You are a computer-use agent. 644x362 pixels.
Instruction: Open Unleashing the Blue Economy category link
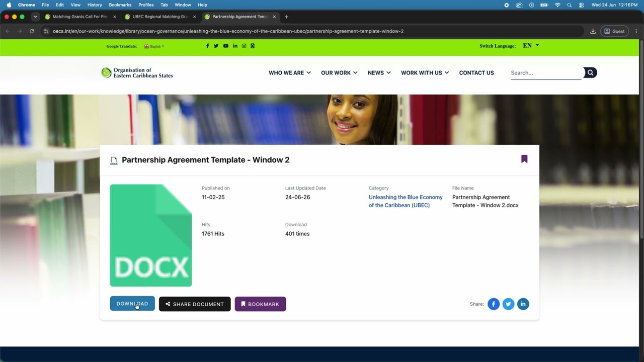coord(406,201)
